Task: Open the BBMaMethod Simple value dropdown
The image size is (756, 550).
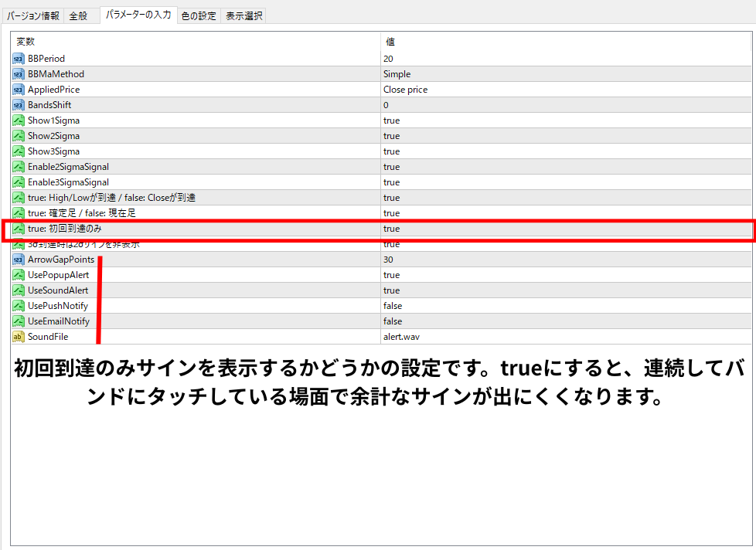Action: pos(397,74)
